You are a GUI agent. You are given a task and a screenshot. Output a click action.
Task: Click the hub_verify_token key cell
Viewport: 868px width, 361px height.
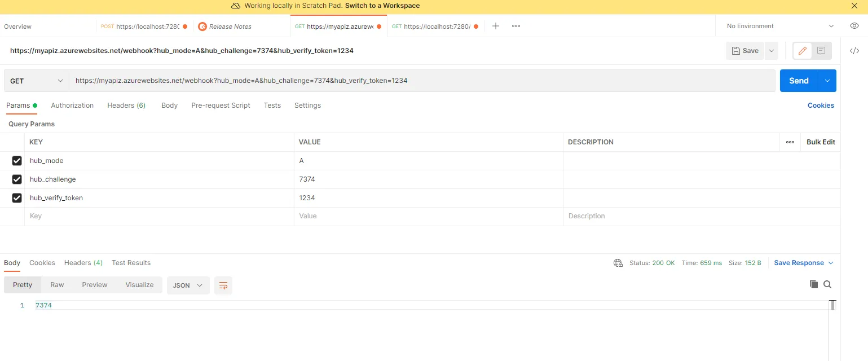click(159, 198)
